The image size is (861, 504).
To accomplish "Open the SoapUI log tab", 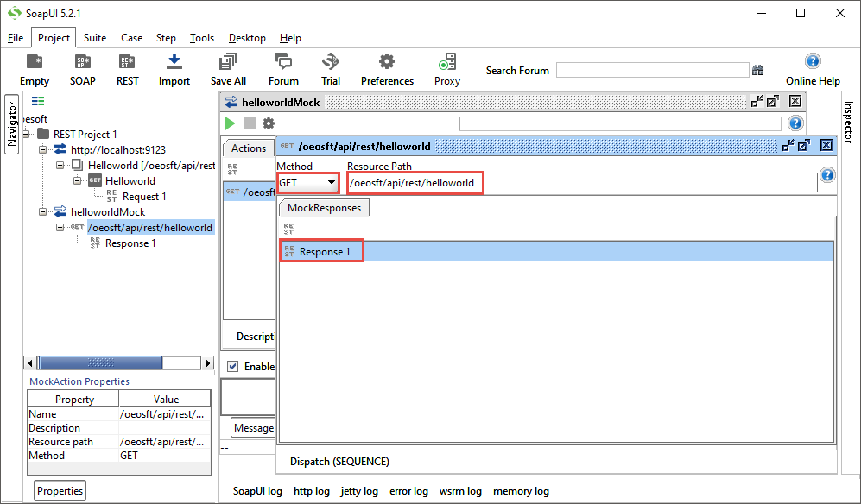I will [x=257, y=491].
